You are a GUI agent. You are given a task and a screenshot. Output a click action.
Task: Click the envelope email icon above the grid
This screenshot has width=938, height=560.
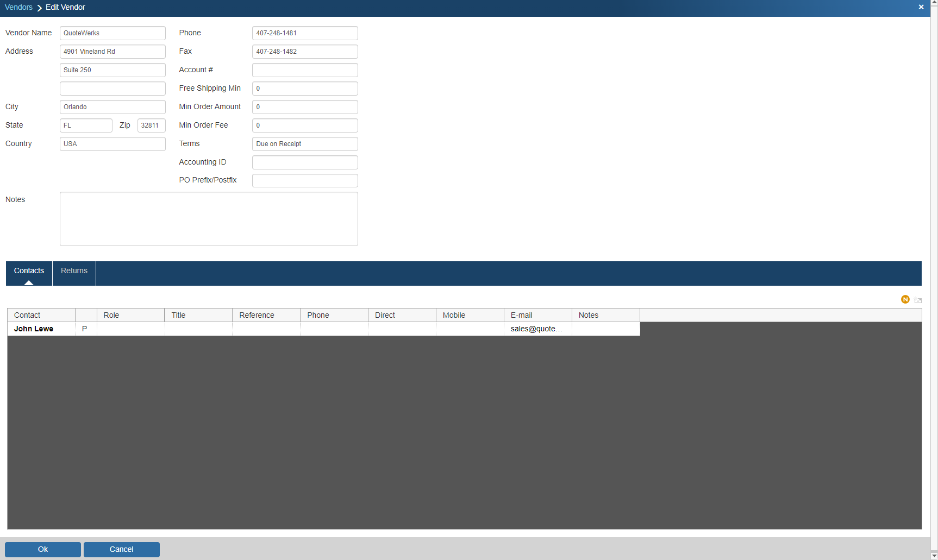(x=918, y=300)
